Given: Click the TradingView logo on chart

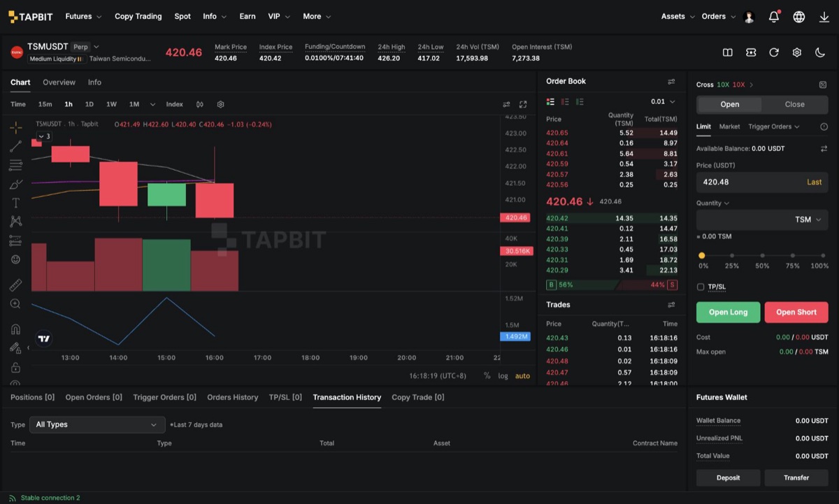Looking at the screenshot, I should 44,339.
